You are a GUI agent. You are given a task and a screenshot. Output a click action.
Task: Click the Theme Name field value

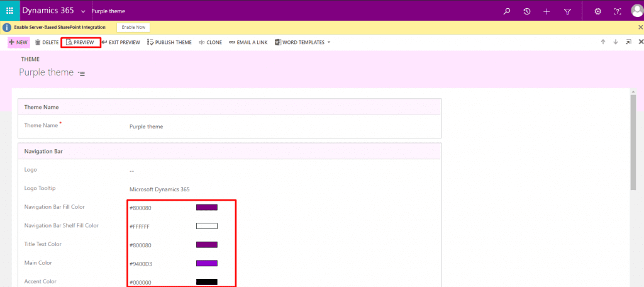click(146, 127)
